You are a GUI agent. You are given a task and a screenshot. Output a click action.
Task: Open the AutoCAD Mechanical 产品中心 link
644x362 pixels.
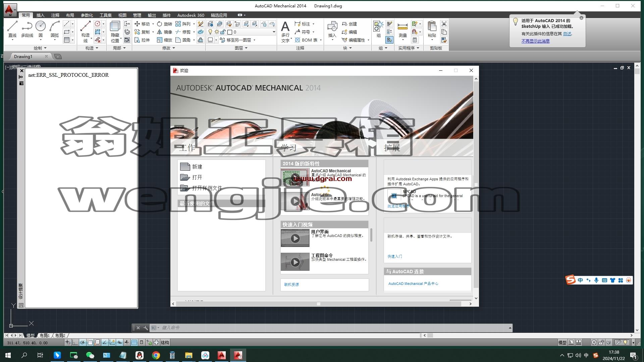pyautogui.click(x=413, y=284)
